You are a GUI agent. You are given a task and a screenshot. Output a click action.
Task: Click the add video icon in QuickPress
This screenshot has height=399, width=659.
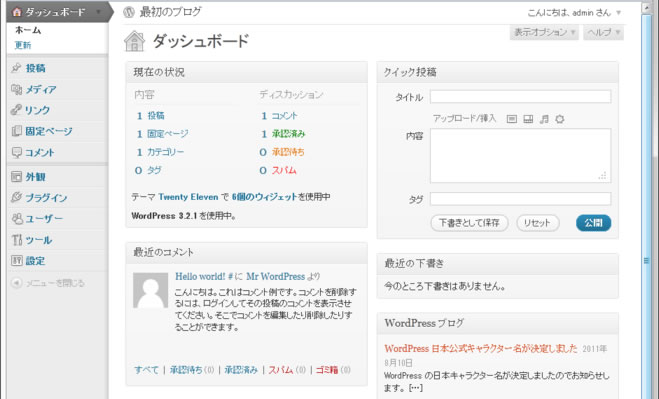click(528, 119)
